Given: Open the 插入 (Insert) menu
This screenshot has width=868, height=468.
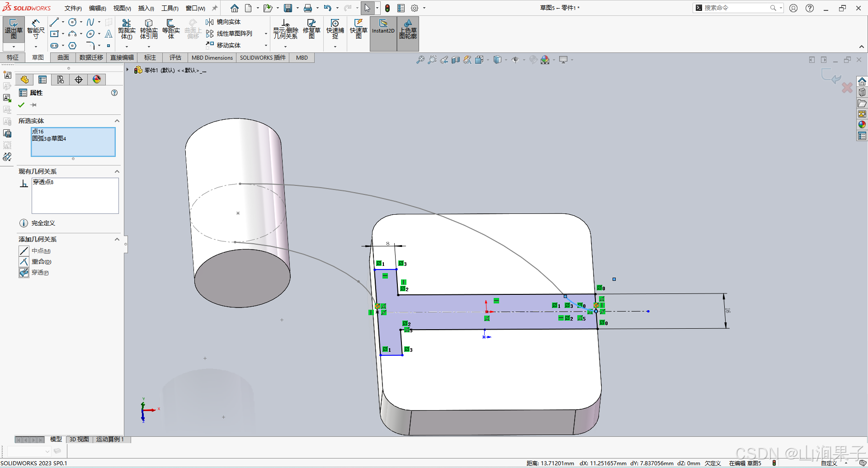Looking at the screenshot, I should [146, 8].
